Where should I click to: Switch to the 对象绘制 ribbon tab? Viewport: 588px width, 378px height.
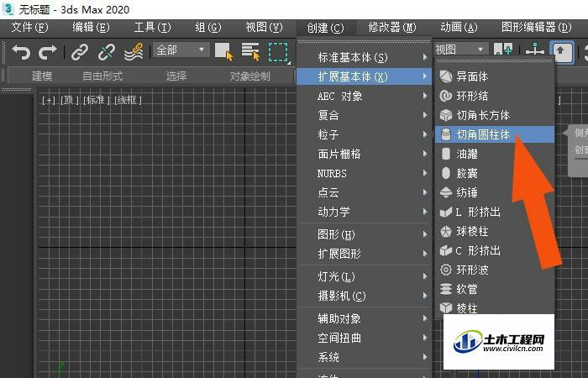click(x=250, y=76)
